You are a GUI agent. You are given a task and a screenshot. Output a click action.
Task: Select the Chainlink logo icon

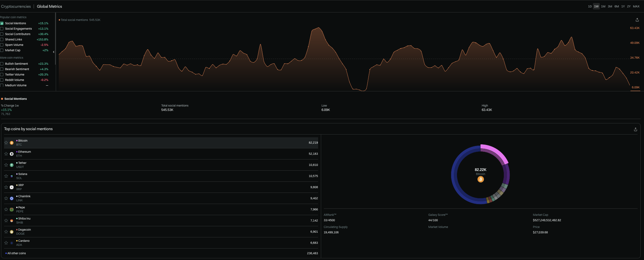pos(12,199)
